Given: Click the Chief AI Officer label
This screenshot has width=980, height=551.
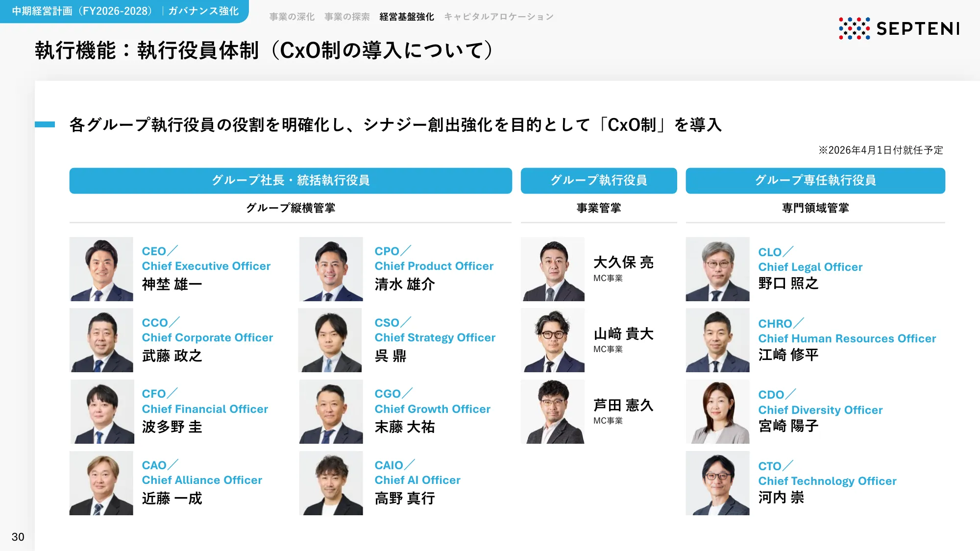Looking at the screenshot, I should (x=417, y=480).
